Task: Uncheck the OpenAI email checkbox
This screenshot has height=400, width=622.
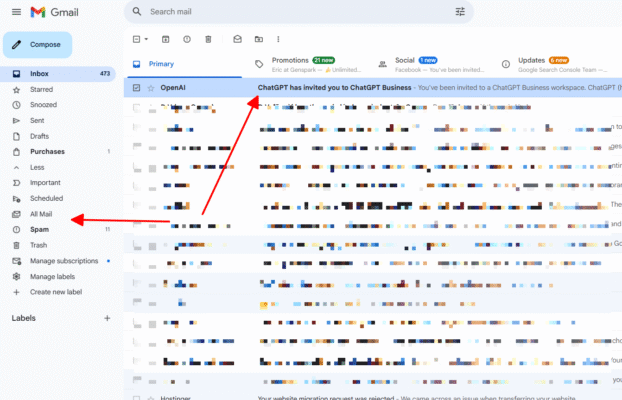Action: coord(137,88)
